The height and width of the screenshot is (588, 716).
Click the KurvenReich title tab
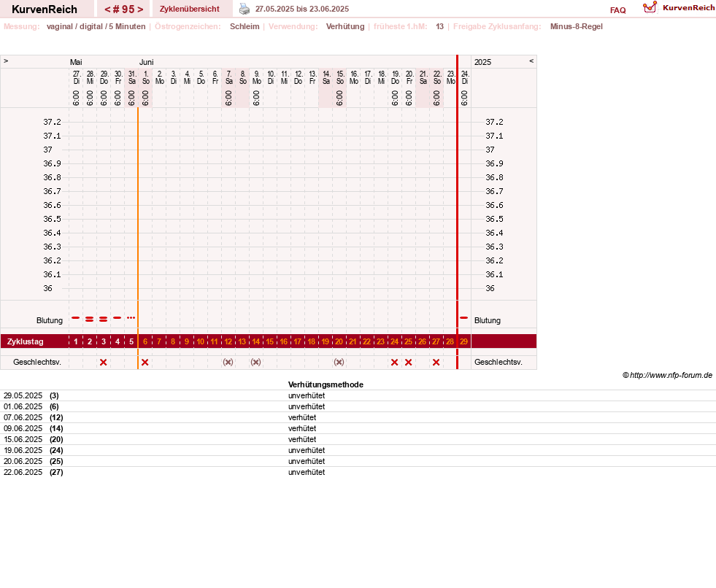pyautogui.click(x=45, y=9)
